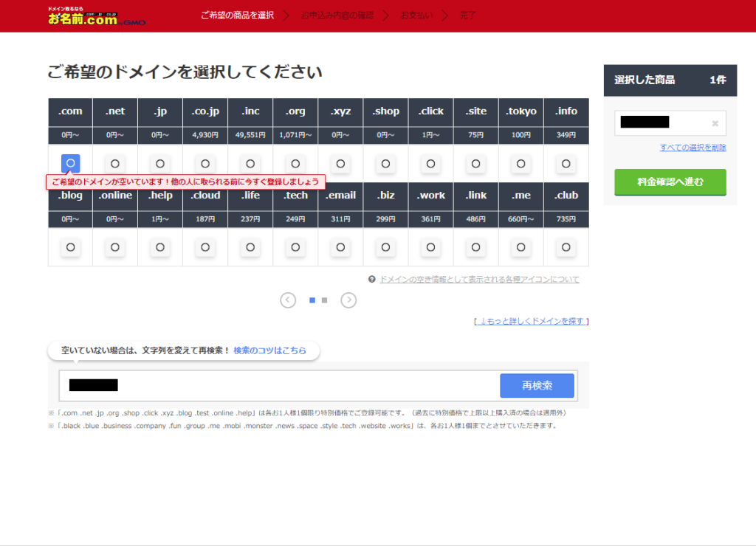Select the .blog domain option
756x546 pixels.
click(x=70, y=247)
